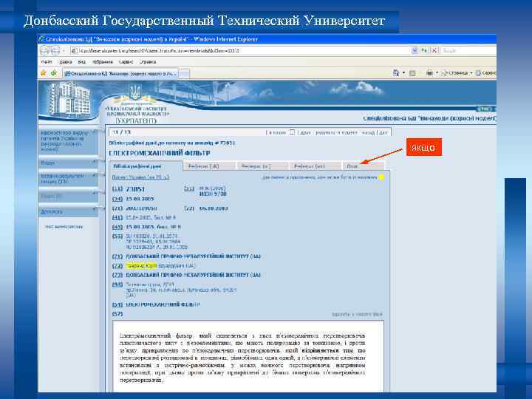Open the 'Патент України (на 20 р.)' link
532x399 pixels.
click(140, 177)
